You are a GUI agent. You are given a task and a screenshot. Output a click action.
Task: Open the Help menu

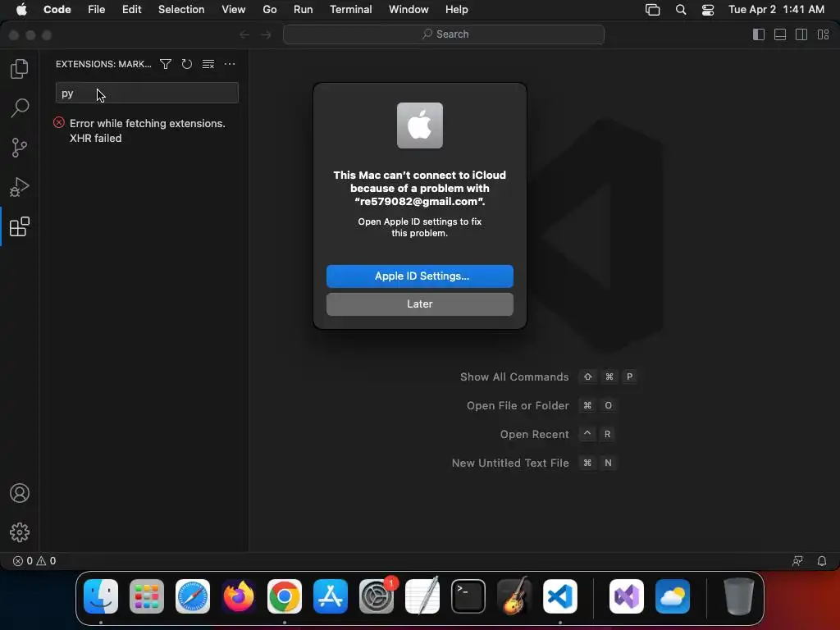[456, 10]
